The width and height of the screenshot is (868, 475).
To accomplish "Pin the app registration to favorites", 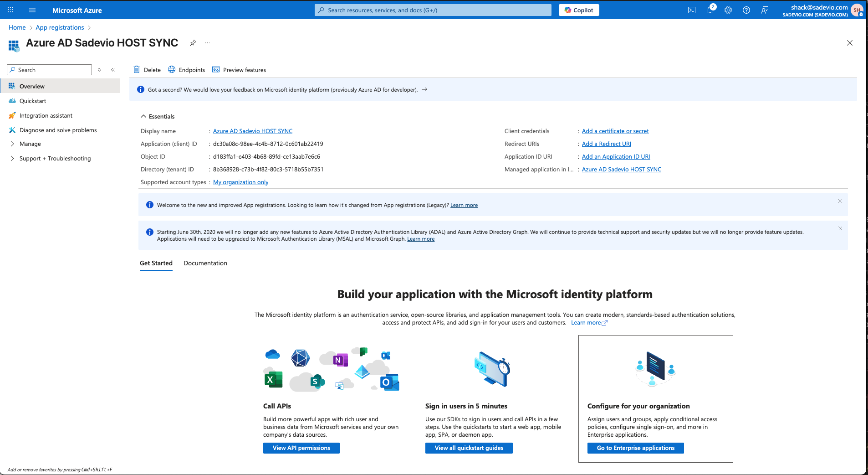I will [193, 43].
